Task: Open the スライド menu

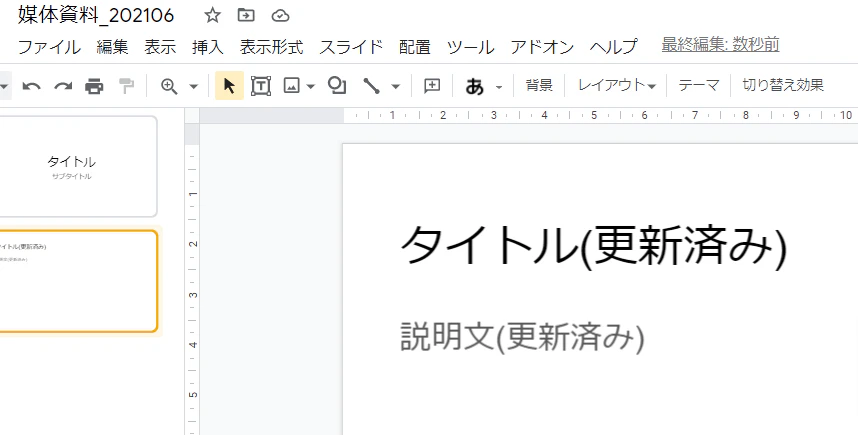Action: click(351, 47)
